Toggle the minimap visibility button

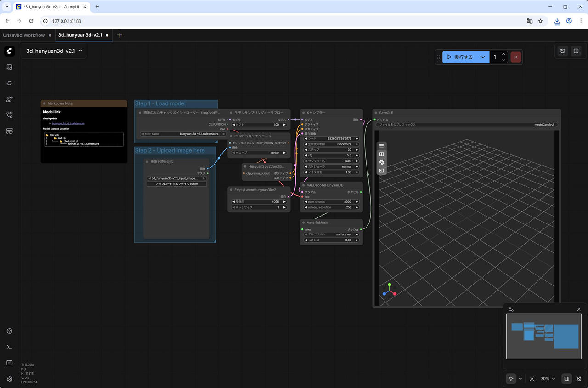click(567, 379)
